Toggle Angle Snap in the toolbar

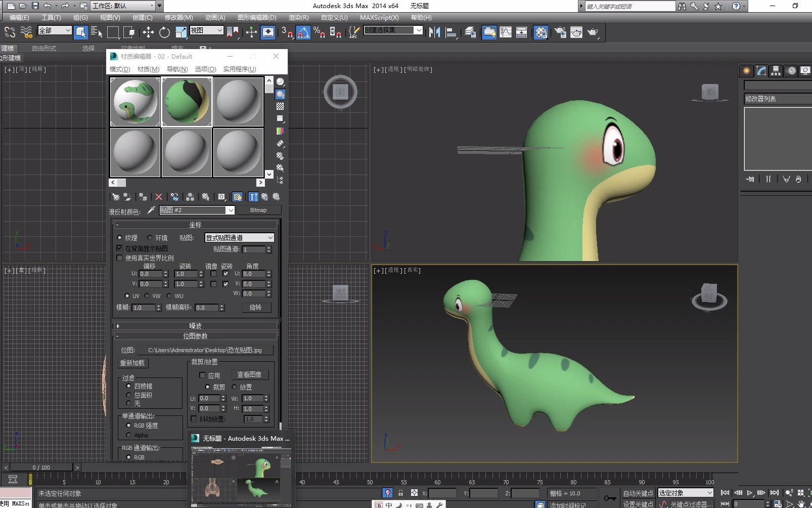[x=303, y=32]
